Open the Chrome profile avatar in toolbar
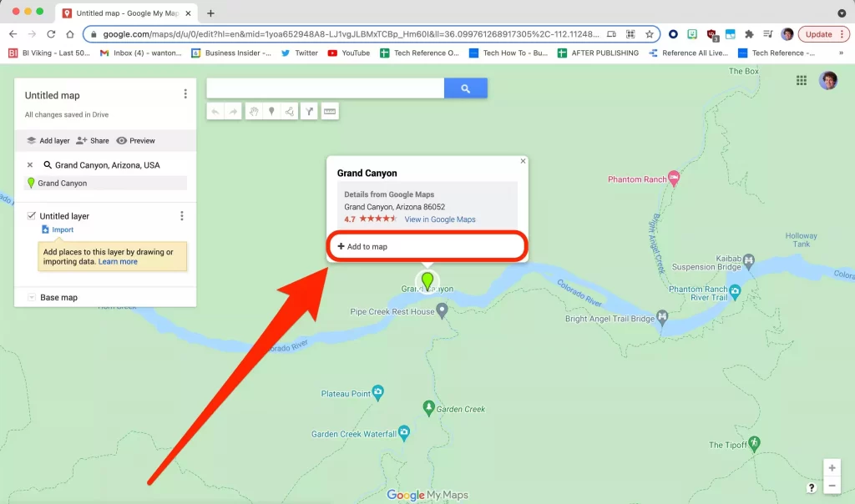The height and width of the screenshot is (504, 855). [787, 34]
